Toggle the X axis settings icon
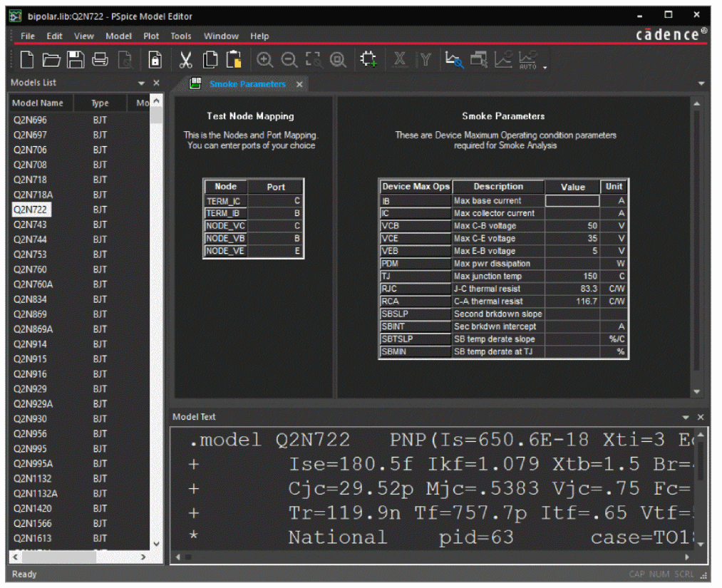 tap(400, 59)
